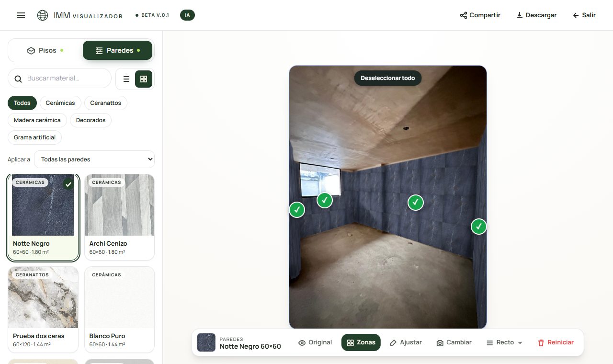The width and height of the screenshot is (613, 364).
Task: Reset changes with Reiniciar
Action: tap(556, 342)
